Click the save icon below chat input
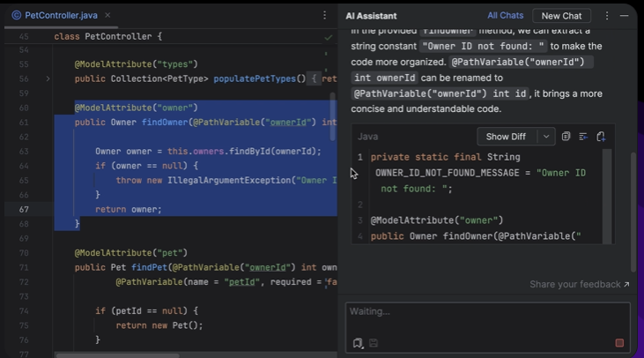Image resolution: width=644 pixels, height=358 pixels. (x=374, y=343)
